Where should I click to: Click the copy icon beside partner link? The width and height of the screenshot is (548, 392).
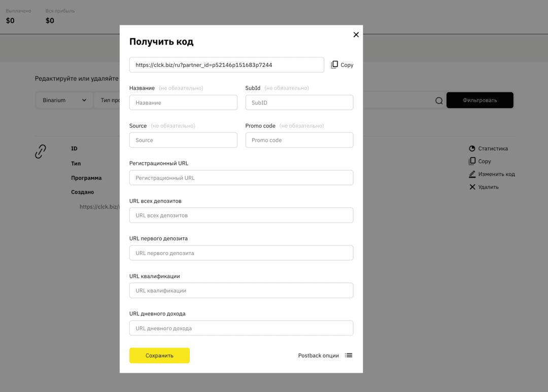334,65
